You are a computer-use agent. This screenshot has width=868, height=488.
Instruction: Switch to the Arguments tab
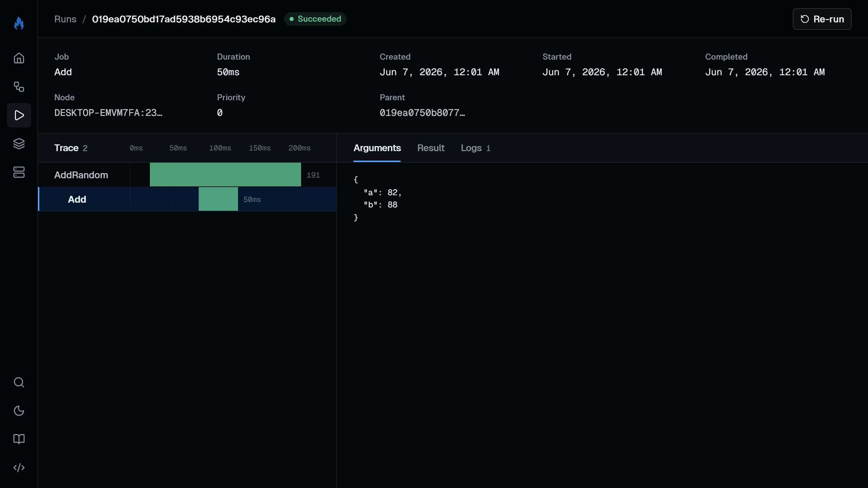[x=377, y=148]
